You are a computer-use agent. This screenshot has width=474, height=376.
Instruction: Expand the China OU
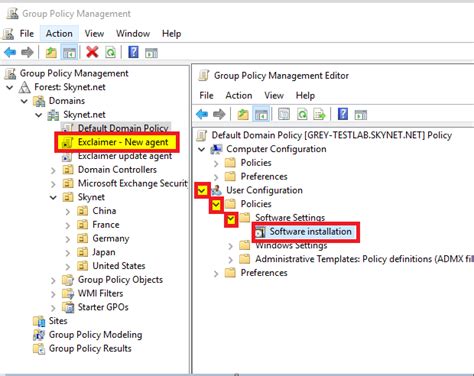pyautogui.click(x=68, y=212)
